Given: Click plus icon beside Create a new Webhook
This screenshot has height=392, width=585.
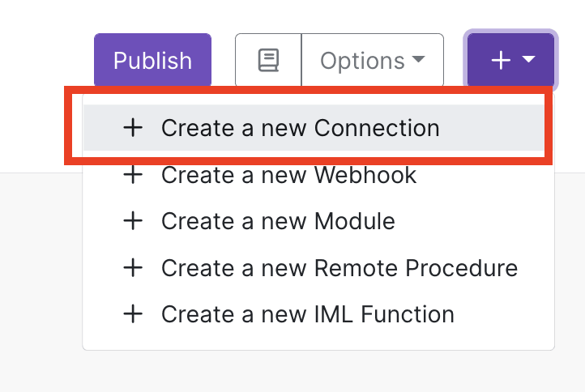Looking at the screenshot, I should 132,174.
